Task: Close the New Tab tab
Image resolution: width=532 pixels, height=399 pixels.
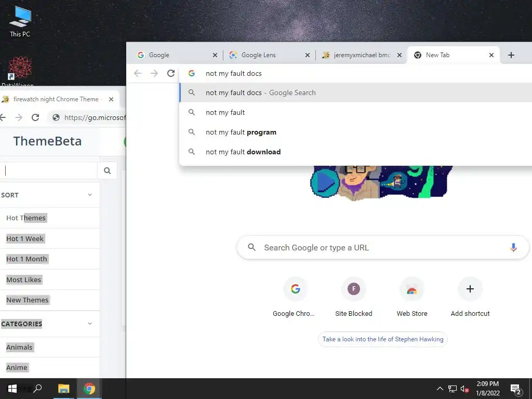Action: pos(491,55)
